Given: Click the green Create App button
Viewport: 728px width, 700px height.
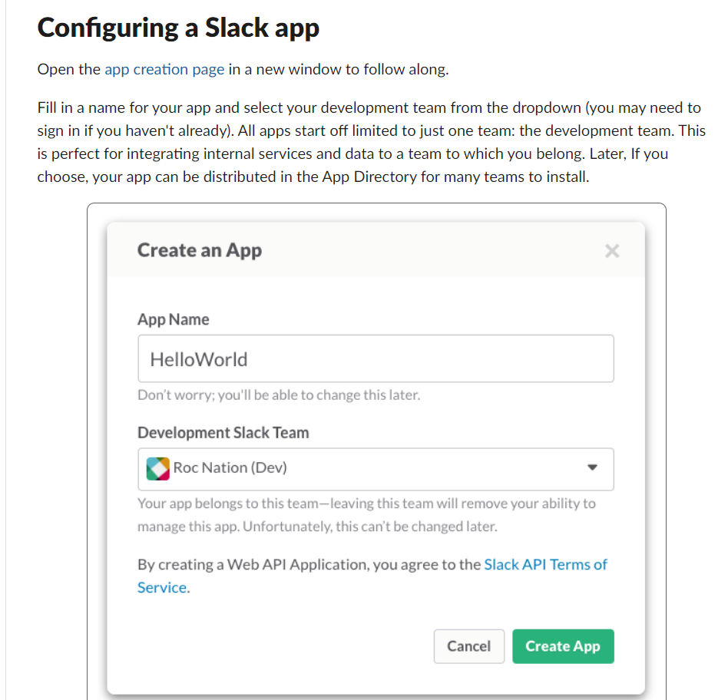Looking at the screenshot, I should tap(563, 646).
